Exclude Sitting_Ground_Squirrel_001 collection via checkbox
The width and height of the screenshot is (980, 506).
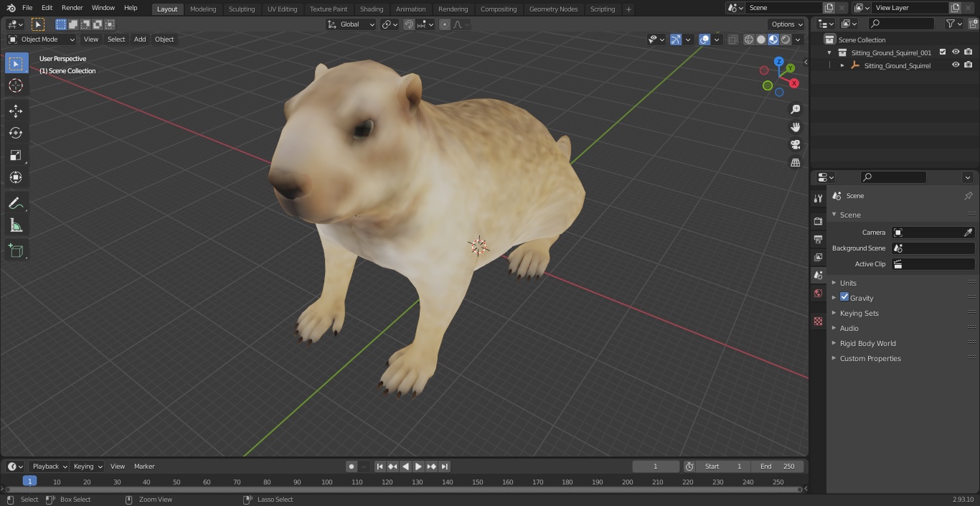click(943, 52)
